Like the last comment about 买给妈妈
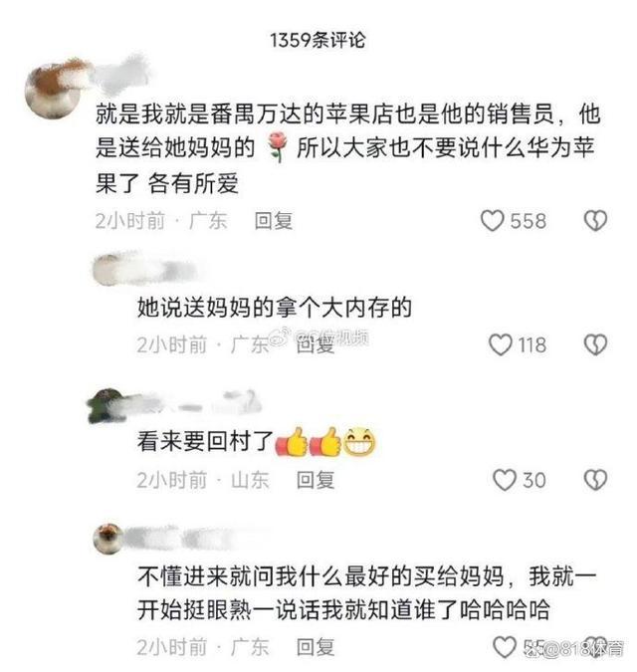The width and height of the screenshot is (637, 672). point(505,647)
